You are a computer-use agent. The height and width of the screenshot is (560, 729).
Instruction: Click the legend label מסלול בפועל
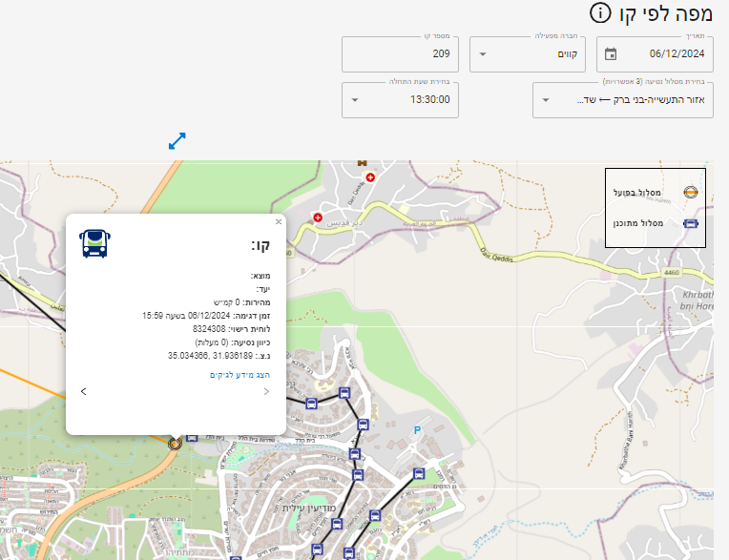(x=637, y=193)
